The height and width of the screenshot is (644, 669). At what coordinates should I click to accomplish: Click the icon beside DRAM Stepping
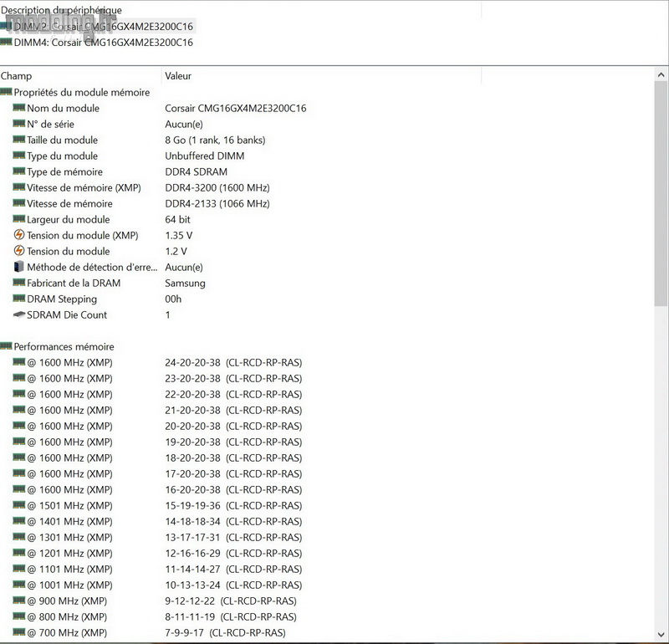(x=18, y=298)
